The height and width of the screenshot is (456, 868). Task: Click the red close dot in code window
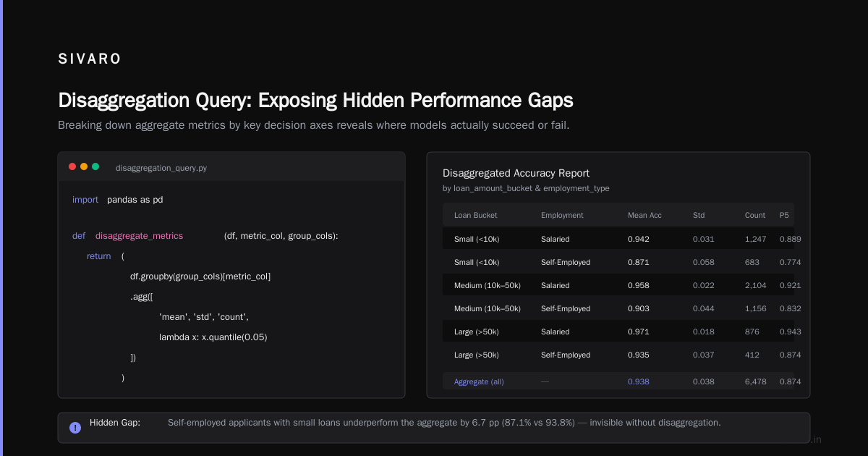point(72,166)
